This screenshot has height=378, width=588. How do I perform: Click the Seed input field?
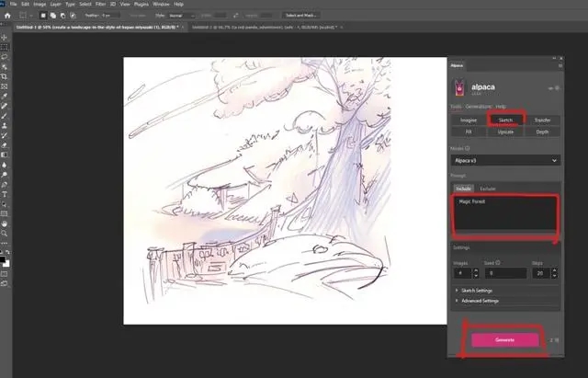click(505, 273)
